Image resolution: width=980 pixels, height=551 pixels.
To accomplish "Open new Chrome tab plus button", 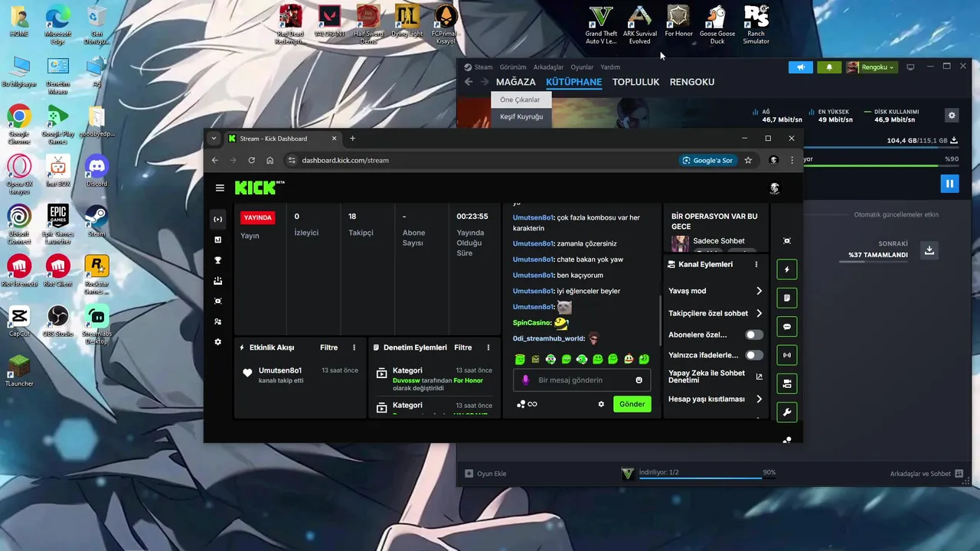I will (352, 139).
